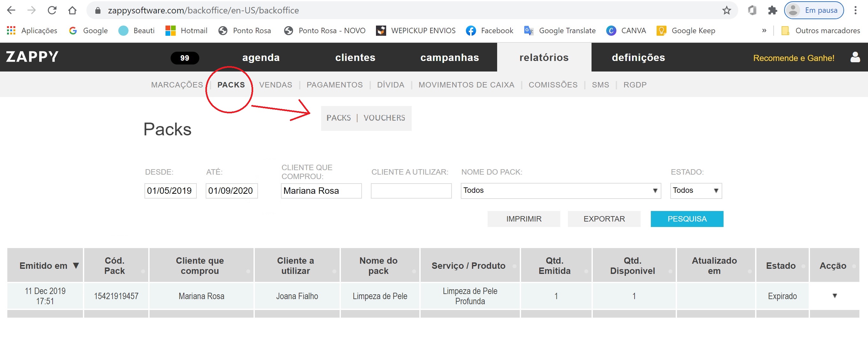Open the Recomende e Ganhe link
Image resolution: width=868 pixels, height=347 pixels.
793,58
